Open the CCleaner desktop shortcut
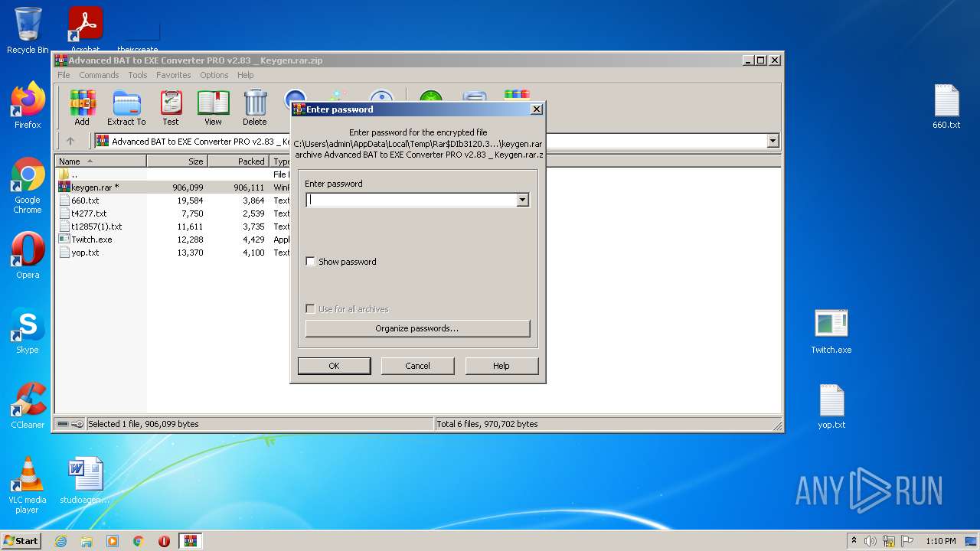This screenshot has height=551, width=980. [28, 406]
